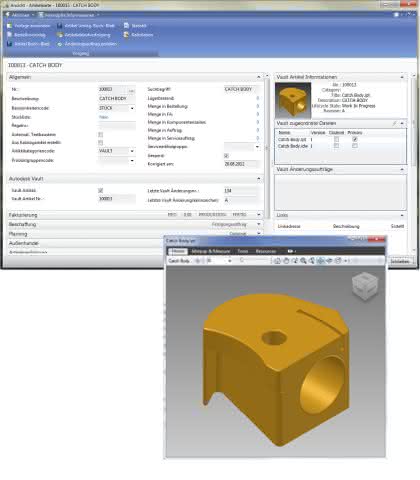The height and width of the screenshot is (480, 420).
Task: Click the Catch Body part thumbnail in Vault panel
Action: pos(293,100)
